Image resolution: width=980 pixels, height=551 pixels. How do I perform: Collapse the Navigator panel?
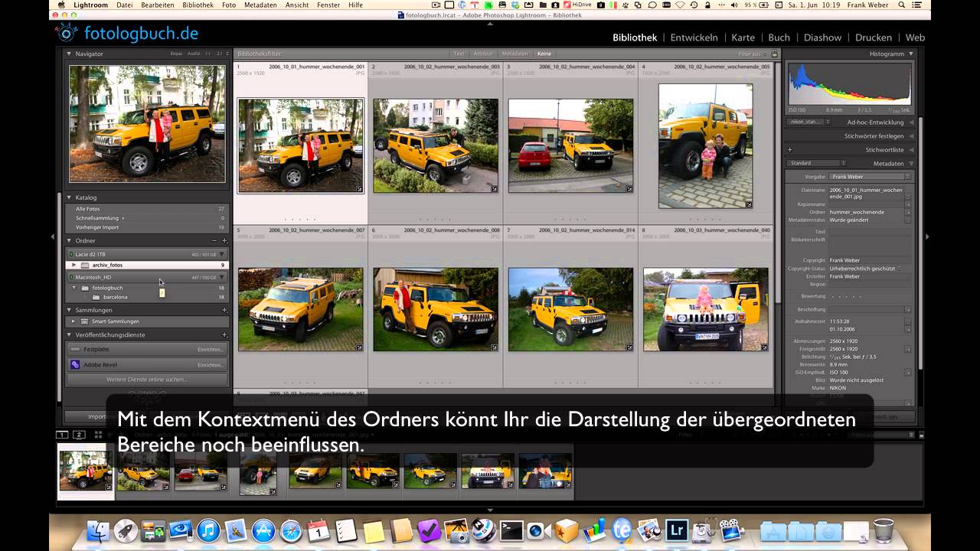tap(68, 54)
